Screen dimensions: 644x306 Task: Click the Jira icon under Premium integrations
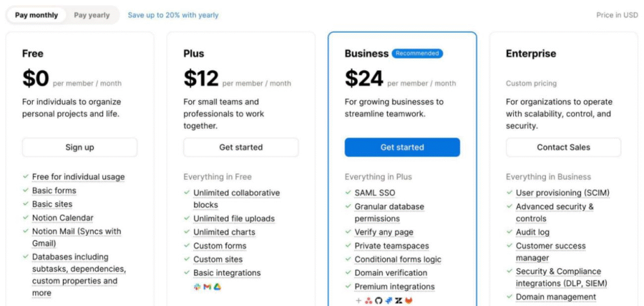(x=389, y=301)
